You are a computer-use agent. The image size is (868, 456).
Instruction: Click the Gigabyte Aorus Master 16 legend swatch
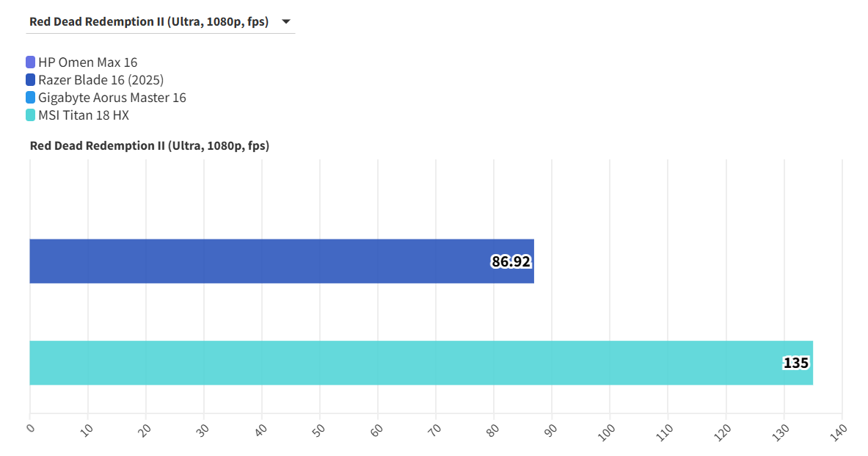31,98
